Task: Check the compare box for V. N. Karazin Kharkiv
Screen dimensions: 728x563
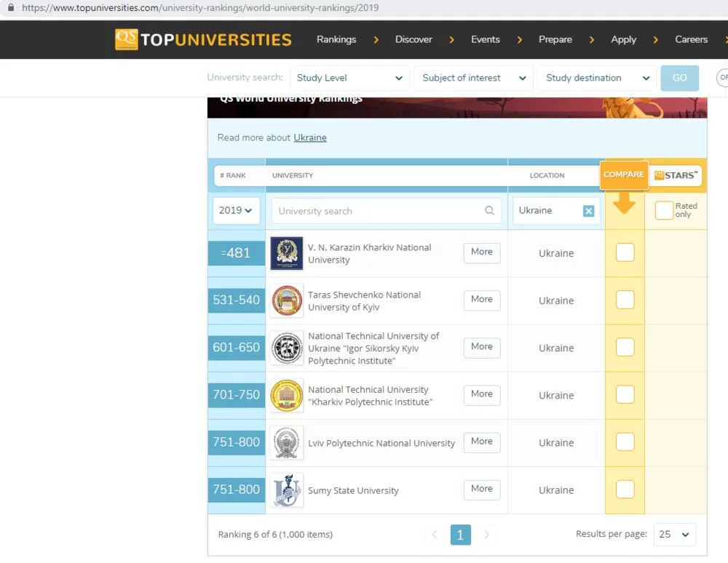Action: click(625, 252)
